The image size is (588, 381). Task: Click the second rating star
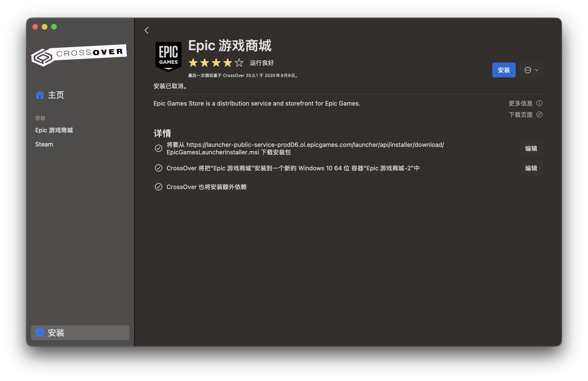[x=205, y=63]
